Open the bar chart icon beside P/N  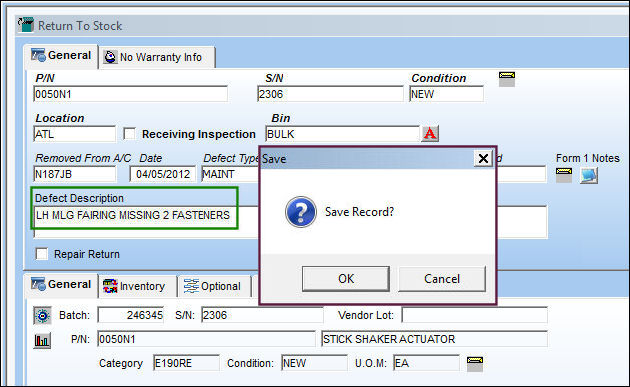click(x=42, y=340)
